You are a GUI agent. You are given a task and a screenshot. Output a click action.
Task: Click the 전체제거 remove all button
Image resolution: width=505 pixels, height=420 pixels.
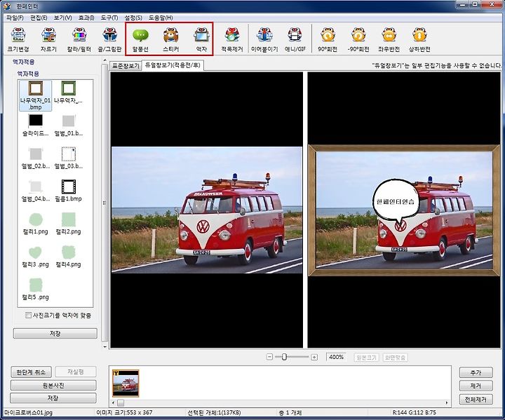click(x=476, y=400)
